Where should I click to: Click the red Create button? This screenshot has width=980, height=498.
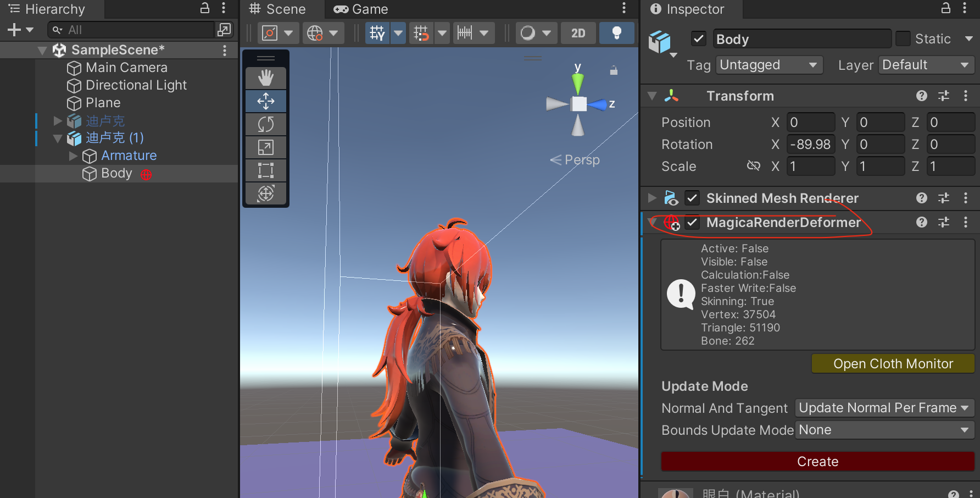click(x=817, y=462)
